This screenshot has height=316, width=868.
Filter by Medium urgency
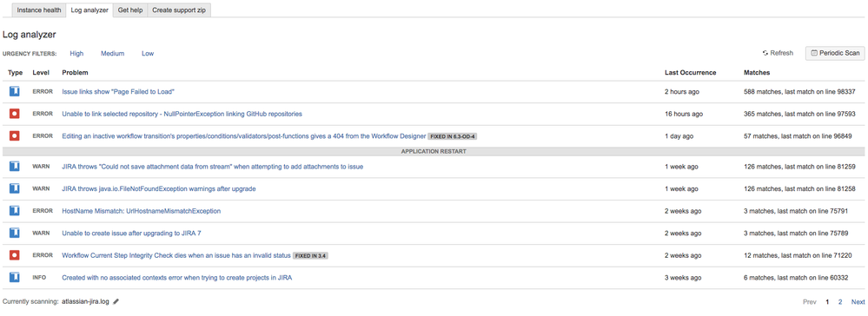click(x=112, y=54)
